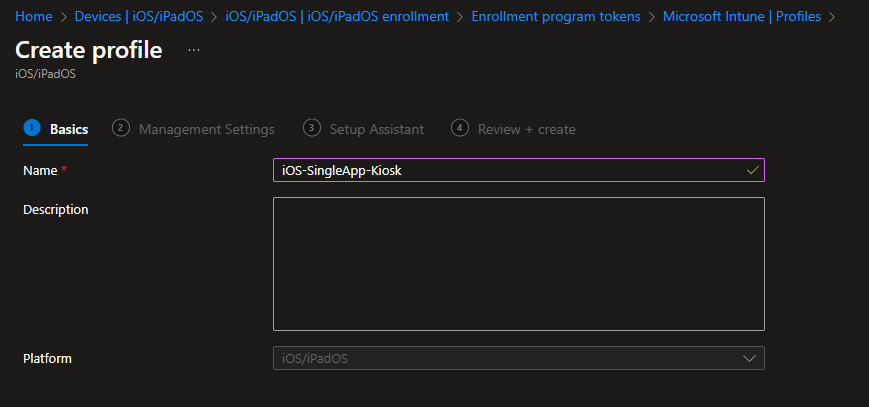Click the step 3 circle icon

(x=311, y=128)
